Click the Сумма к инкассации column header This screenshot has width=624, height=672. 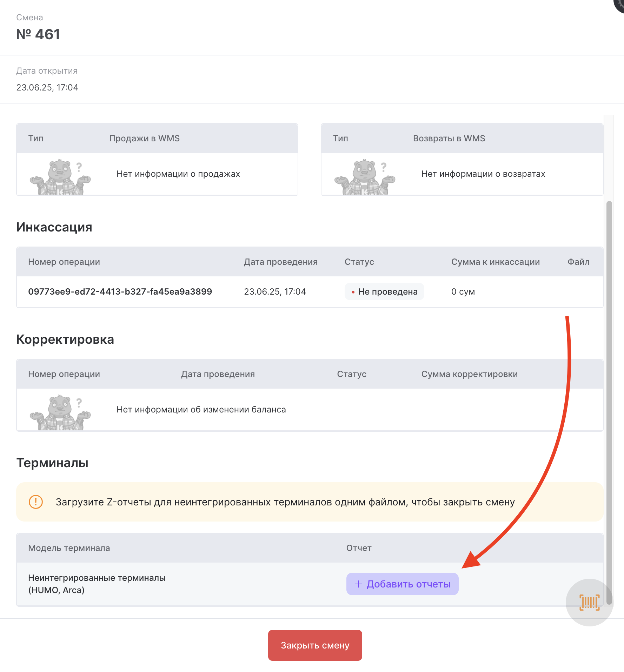tap(495, 262)
